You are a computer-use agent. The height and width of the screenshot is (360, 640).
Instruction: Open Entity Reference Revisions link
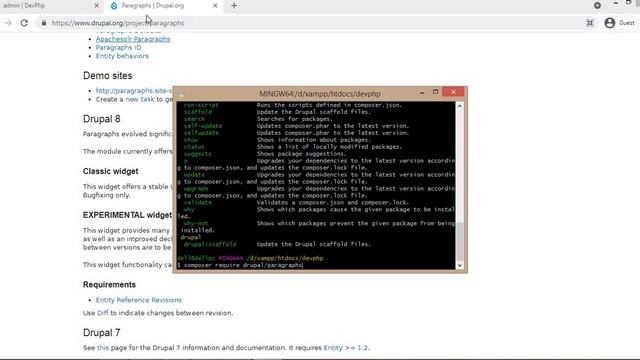click(x=138, y=300)
